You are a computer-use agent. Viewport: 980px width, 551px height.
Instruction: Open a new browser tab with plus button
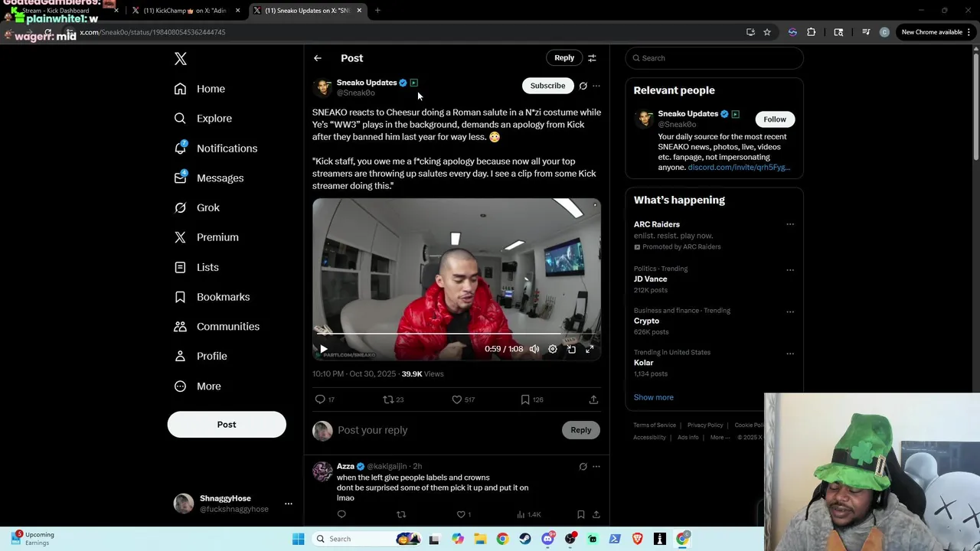tap(377, 11)
